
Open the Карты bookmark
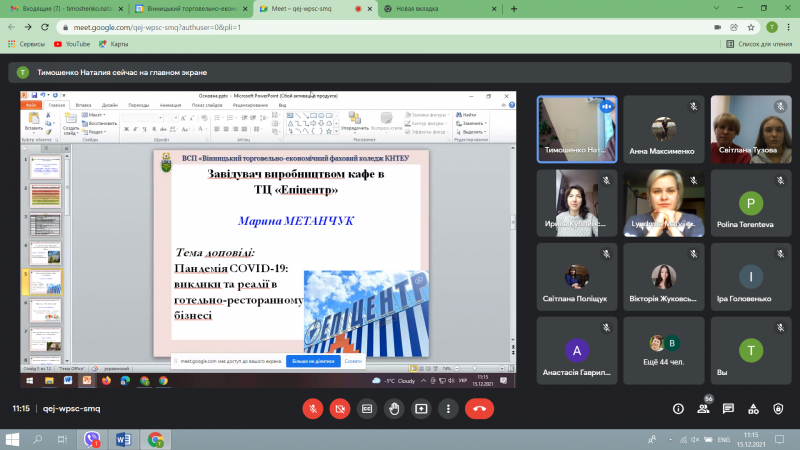(x=114, y=44)
